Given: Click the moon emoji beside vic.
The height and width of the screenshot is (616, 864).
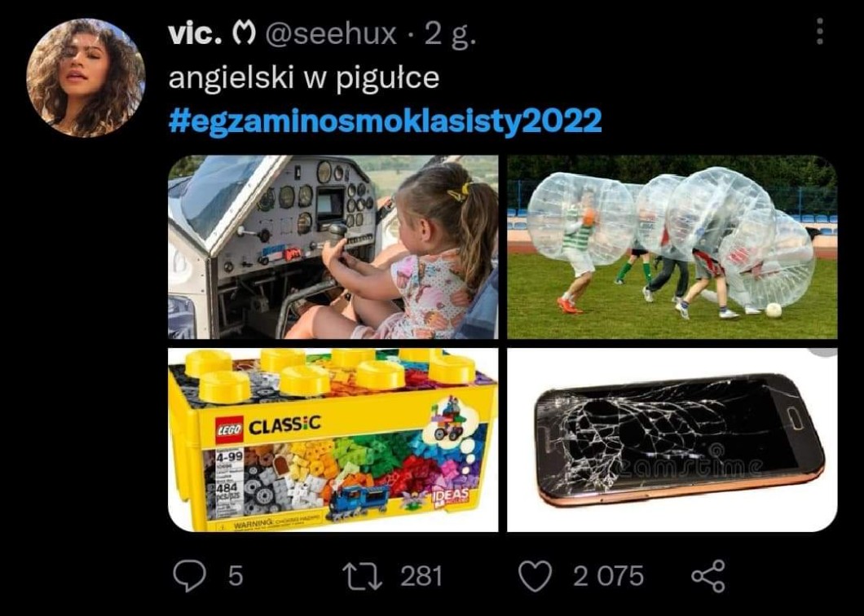Looking at the screenshot, I should 244,35.
